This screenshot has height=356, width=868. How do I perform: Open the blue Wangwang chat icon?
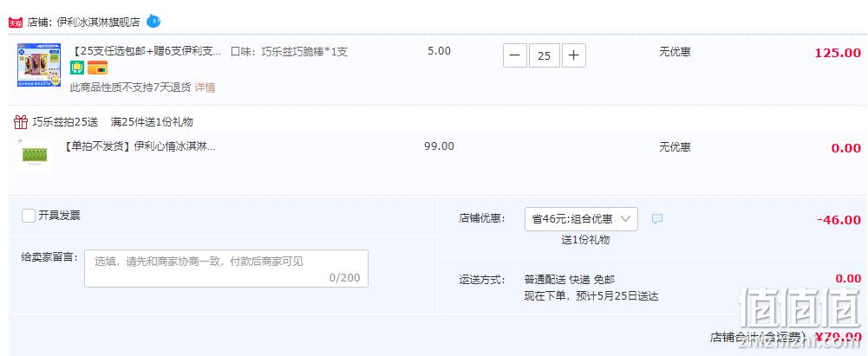[153, 22]
